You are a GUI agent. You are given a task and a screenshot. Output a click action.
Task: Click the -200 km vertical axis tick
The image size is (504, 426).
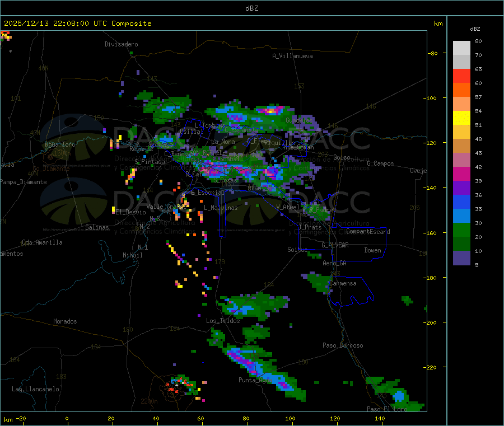pyautogui.click(x=430, y=322)
